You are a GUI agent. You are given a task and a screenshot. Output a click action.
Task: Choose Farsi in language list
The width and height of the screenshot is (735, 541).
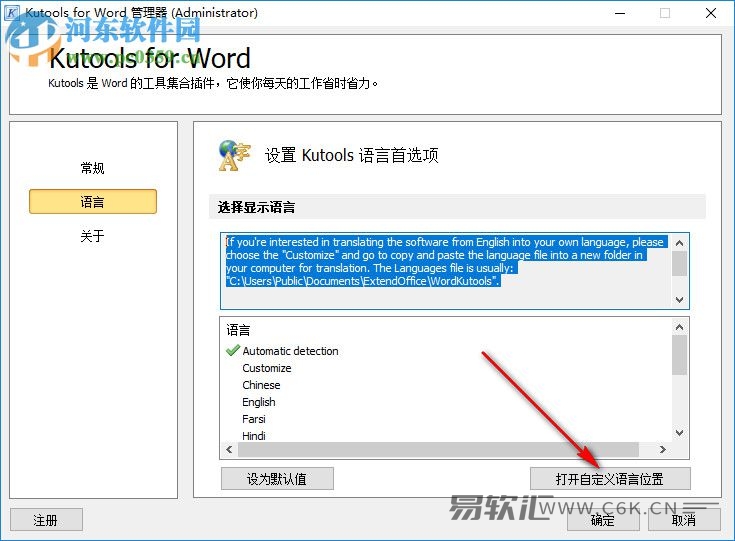[254, 419]
